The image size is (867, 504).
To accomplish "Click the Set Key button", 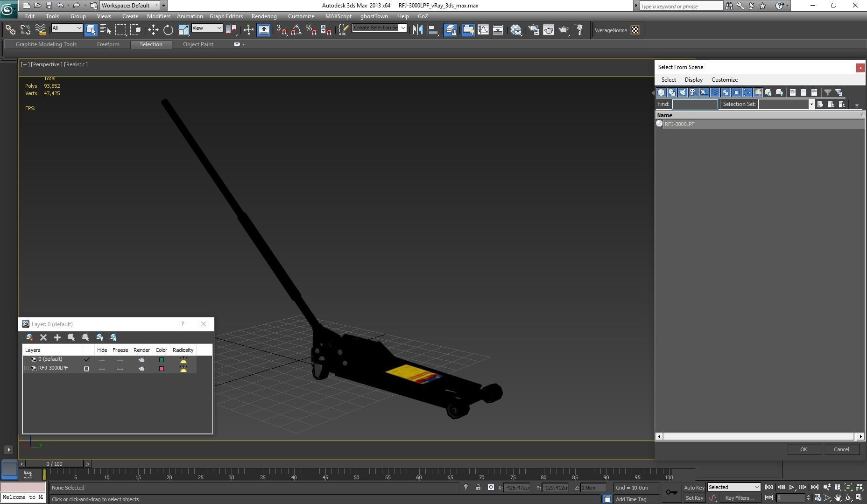I will click(x=694, y=498).
